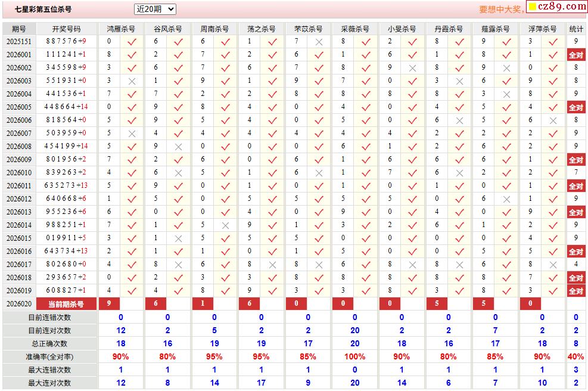Viewport: 588px width, 391px height.
Task: Click period number 2026001
Action: click(x=19, y=55)
